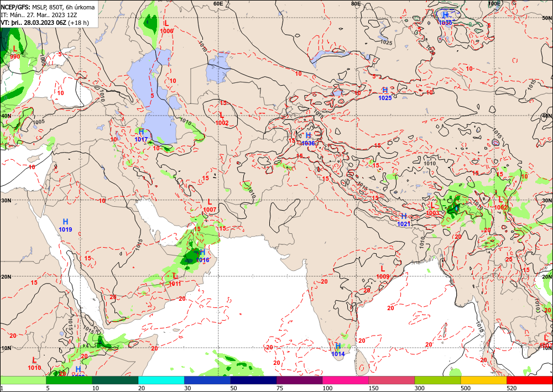Click the init time 'IT: Mán.. 27. Mar.. 2023 12Z'
Screen dimensions: 553x392
click(39, 15)
